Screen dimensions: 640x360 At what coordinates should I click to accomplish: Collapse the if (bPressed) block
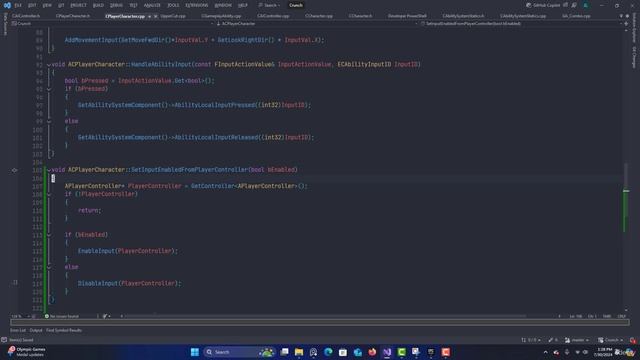point(49,89)
